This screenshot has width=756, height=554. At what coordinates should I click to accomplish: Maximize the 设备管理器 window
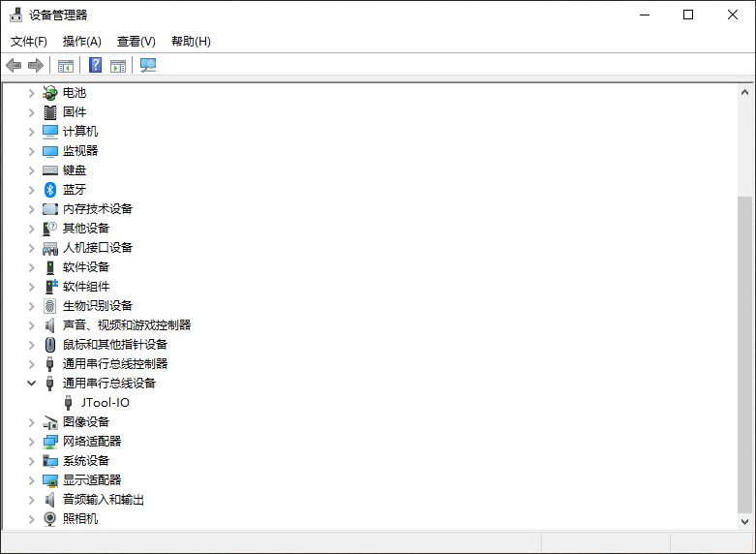(x=688, y=15)
